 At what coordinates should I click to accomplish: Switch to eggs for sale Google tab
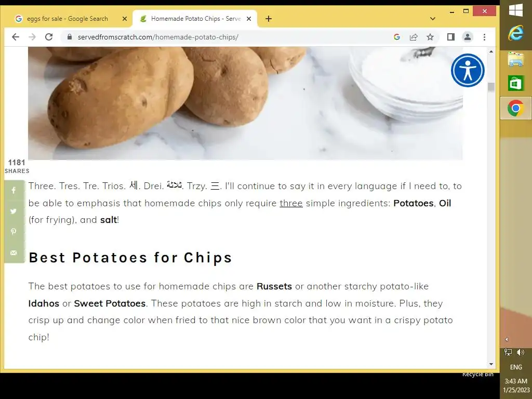click(68, 19)
